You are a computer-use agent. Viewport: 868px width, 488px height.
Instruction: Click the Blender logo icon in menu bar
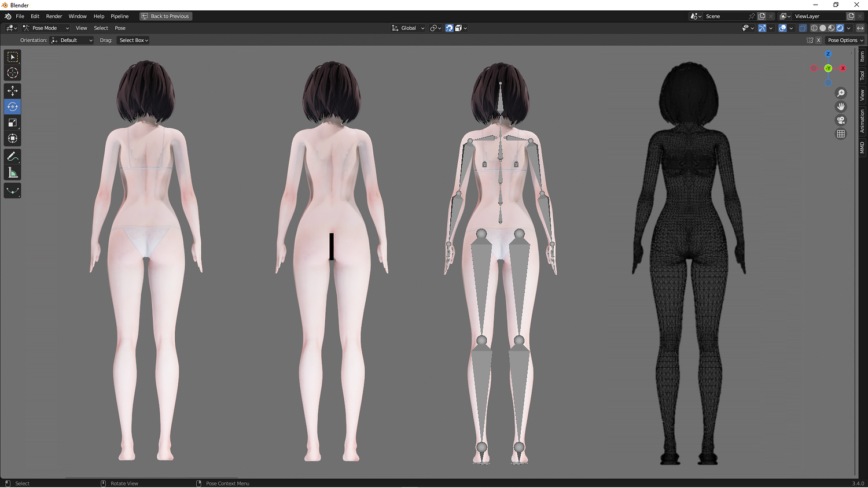point(8,16)
